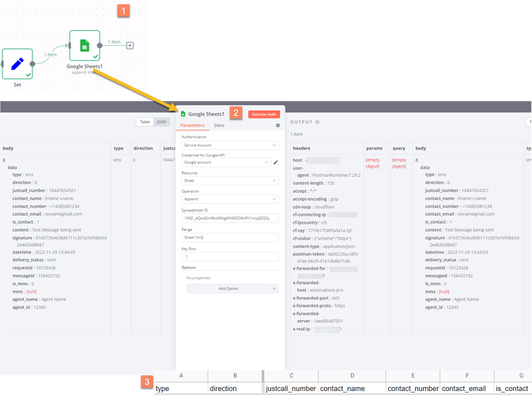The width and height of the screenshot is (532, 395).
Task: Open the Operation dropdown
Action: click(x=230, y=199)
